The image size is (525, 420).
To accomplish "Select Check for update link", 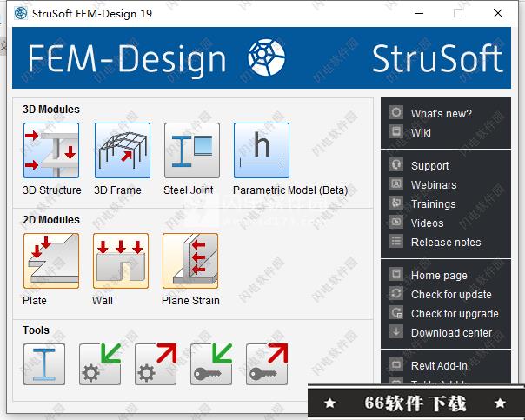I will coord(451,295).
